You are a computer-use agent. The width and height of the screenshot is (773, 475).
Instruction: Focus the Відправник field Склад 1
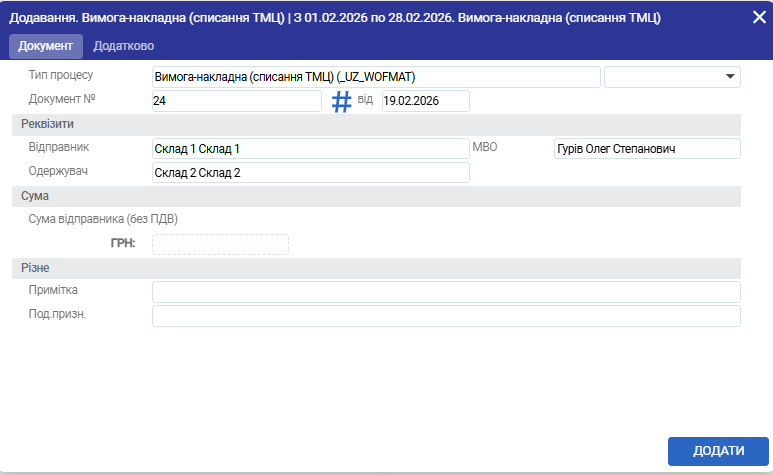pyautogui.click(x=310, y=148)
